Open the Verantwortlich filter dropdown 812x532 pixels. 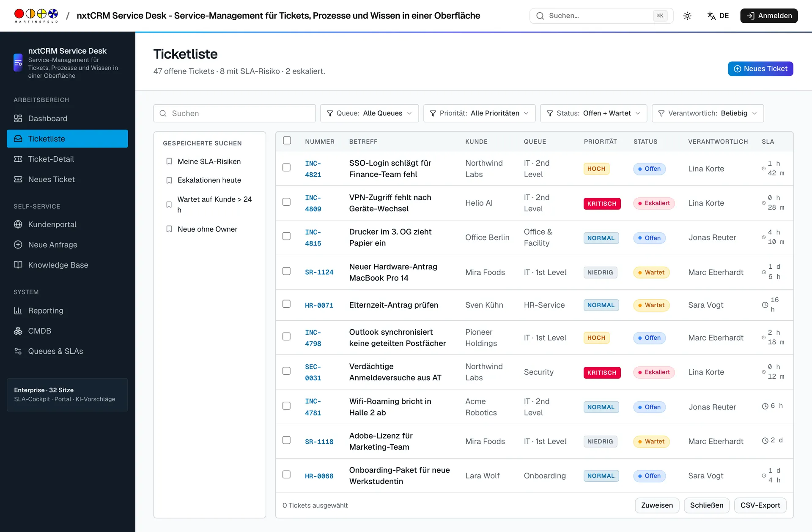coord(708,113)
